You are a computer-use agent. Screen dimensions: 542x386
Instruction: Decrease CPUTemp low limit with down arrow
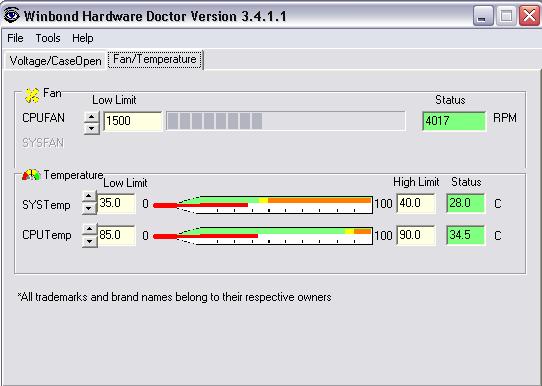coord(90,241)
